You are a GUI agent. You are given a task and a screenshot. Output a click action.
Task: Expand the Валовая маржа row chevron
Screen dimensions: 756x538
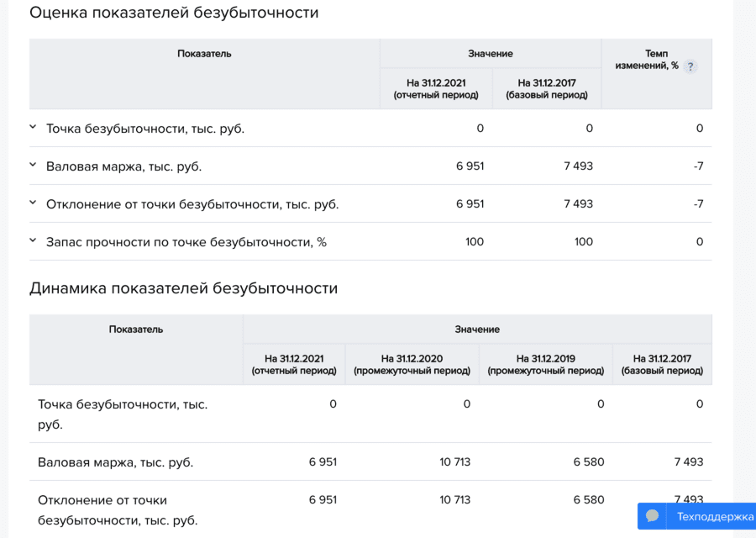coord(33,166)
